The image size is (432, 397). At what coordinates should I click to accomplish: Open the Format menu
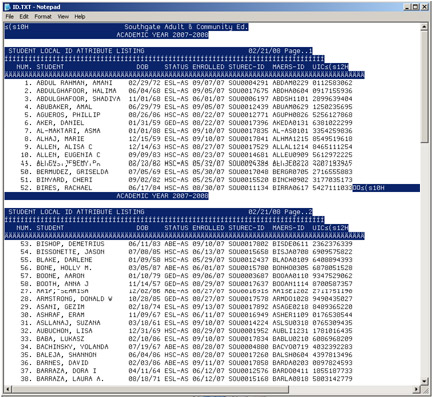click(x=43, y=17)
